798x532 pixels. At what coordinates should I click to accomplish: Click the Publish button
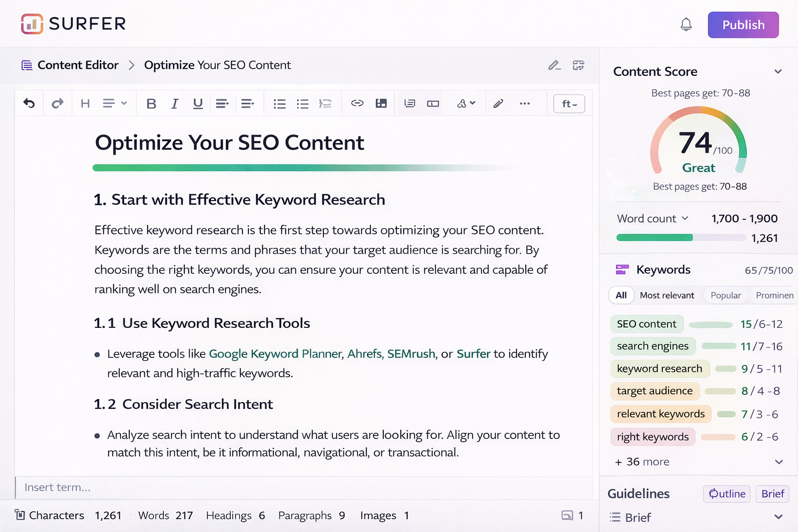pyautogui.click(x=743, y=24)
